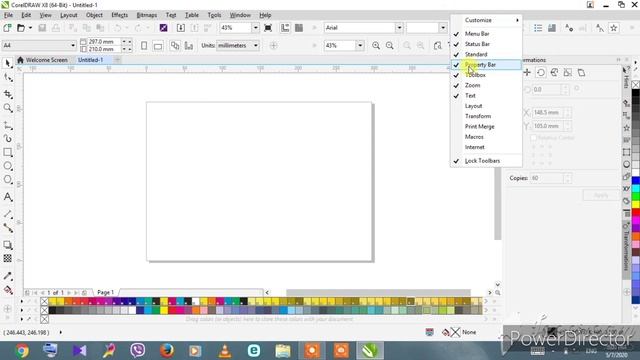This screenshot has height=360, width=640.
Task: Select the Freehand tool
Action: (x=8, y=125)
